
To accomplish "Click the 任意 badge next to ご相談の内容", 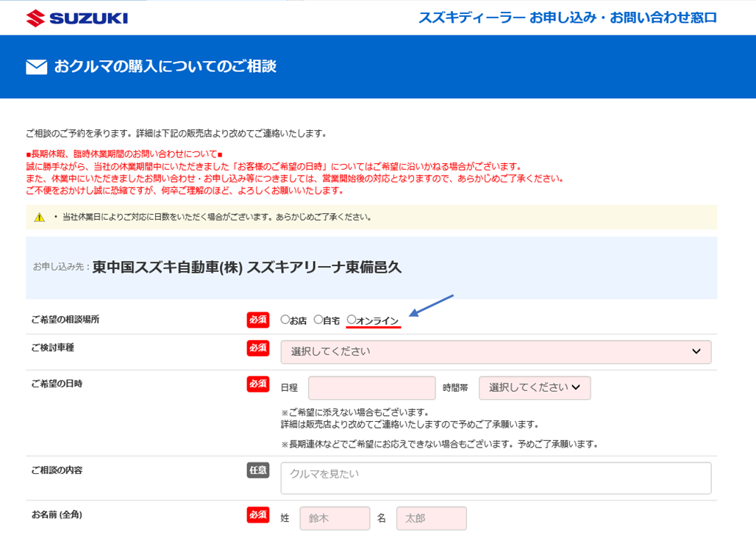I will point(258,470).
